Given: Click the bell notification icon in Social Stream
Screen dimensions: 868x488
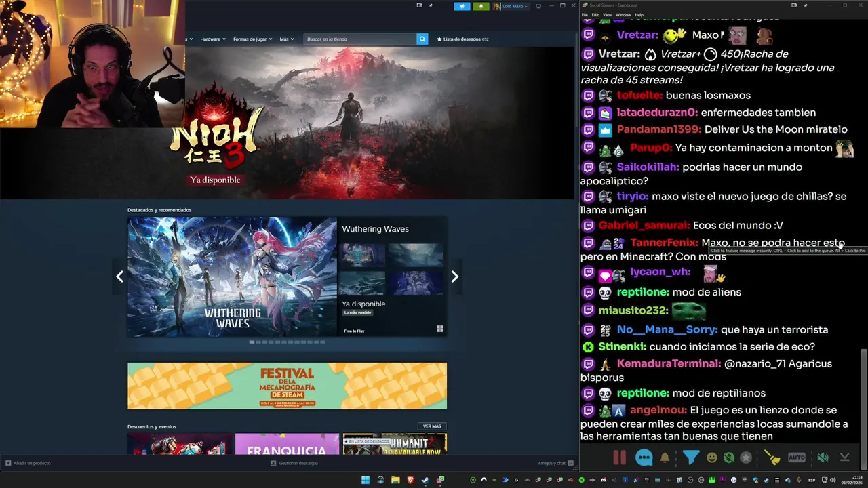Looking at the screenshot, I should (x=665, y=457).
